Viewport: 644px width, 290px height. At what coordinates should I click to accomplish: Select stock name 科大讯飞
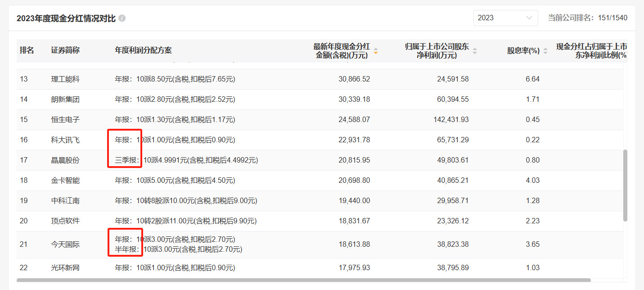pyautogui.click(x=65, y=140)
